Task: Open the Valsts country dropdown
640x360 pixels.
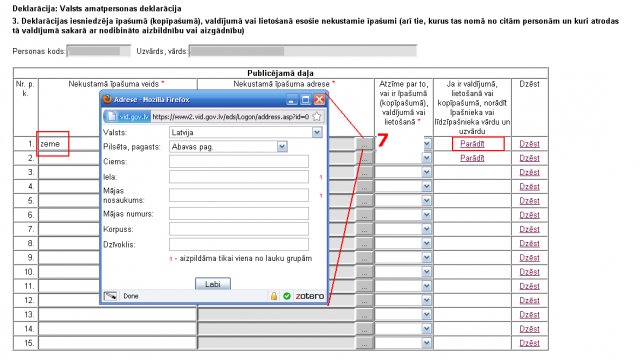Action: [x=317, y=132]
